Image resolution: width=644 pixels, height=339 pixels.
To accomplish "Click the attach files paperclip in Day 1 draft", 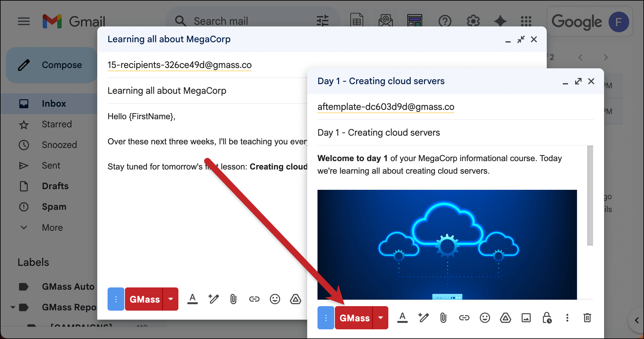I will click(x=443, y=318).
